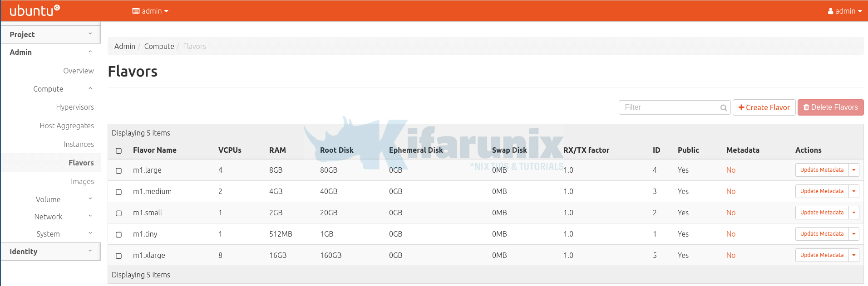Click the Create Flavor button

point(764,107)
